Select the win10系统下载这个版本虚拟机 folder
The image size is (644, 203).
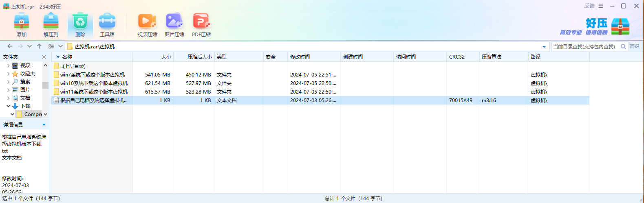tap(320, 83)
